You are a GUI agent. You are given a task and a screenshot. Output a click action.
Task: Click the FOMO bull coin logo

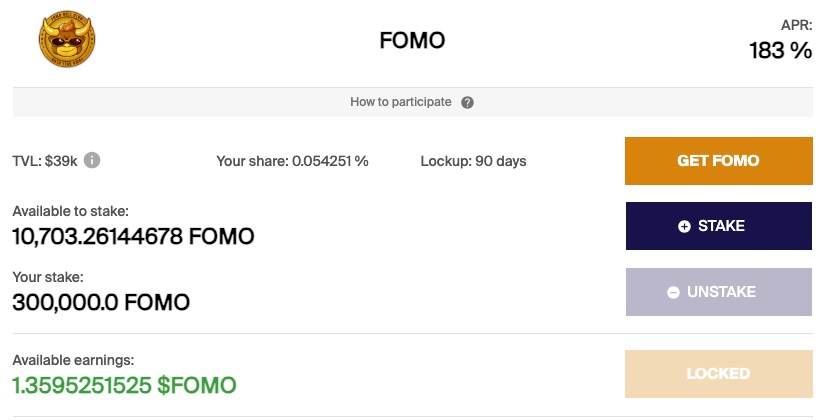[66, 41]
